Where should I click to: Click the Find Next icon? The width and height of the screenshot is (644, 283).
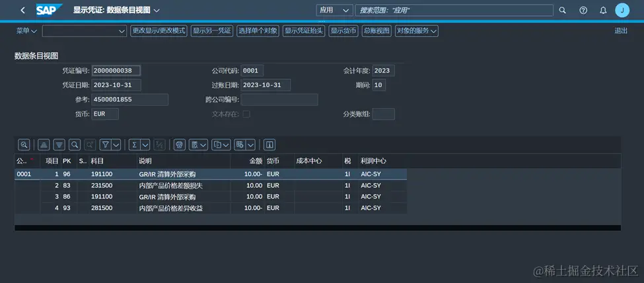click(90, 144)
